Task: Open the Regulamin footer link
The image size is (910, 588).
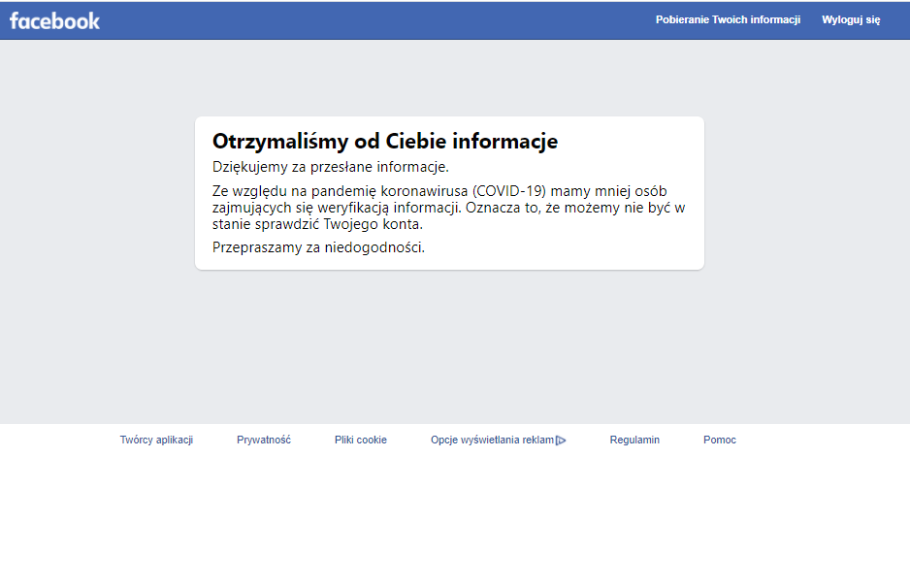Action: point(634,440)
